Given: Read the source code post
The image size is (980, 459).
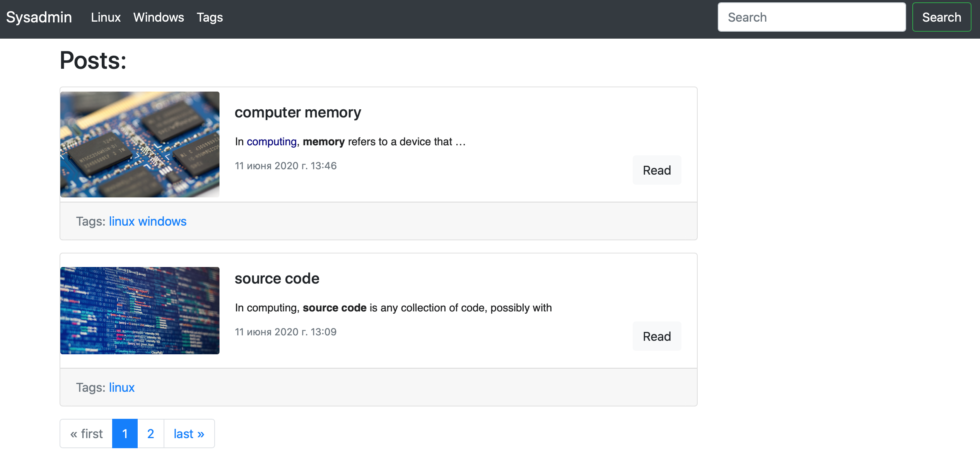Looking at the screenshot, I should click(x=656, y=336).
